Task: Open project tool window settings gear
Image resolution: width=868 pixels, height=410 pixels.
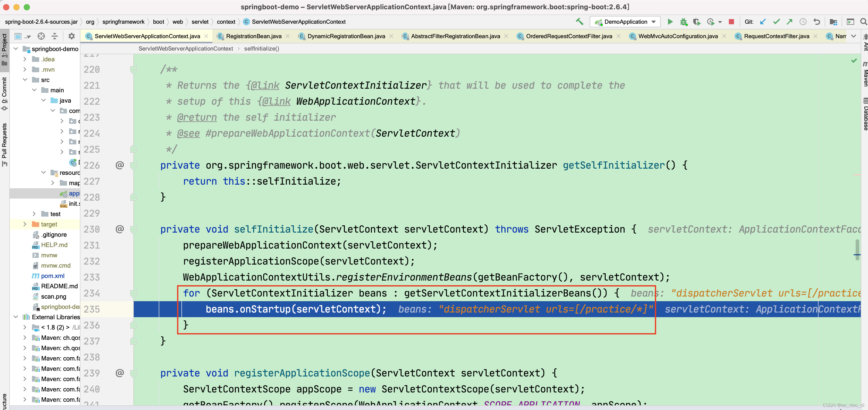Action: [x=71, y=36]
